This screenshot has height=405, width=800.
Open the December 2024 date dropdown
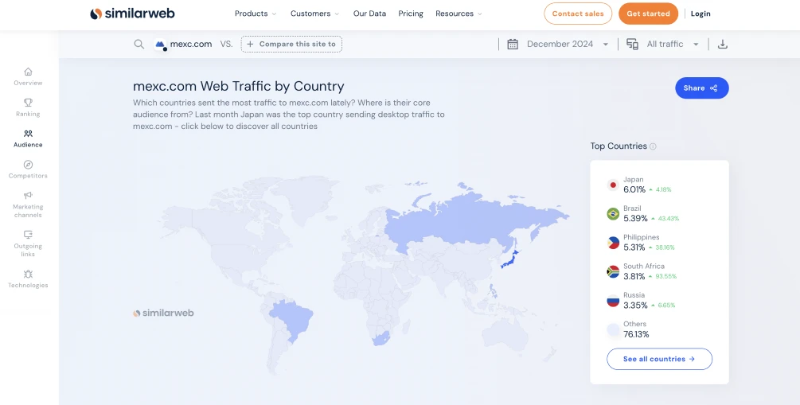click(568, 44)
